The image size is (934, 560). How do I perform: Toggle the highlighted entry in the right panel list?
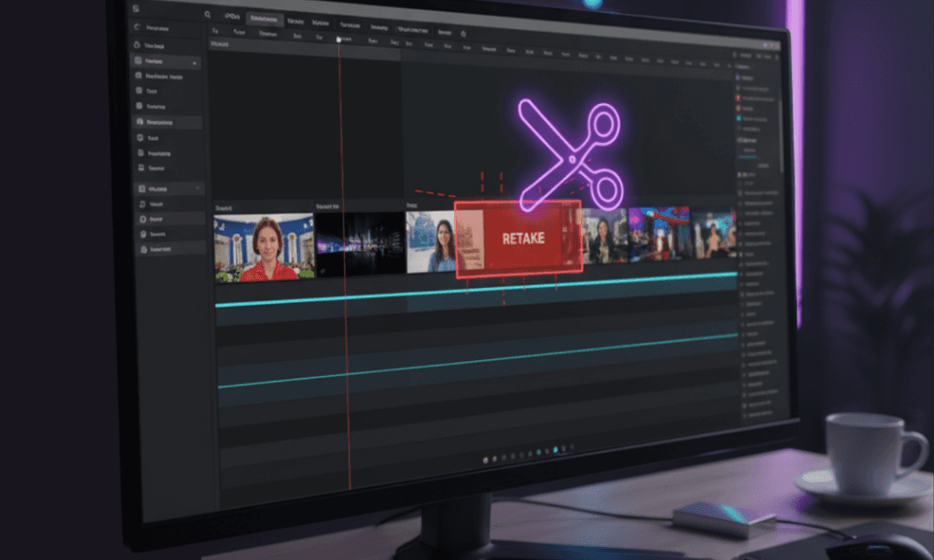click(748, 157)
